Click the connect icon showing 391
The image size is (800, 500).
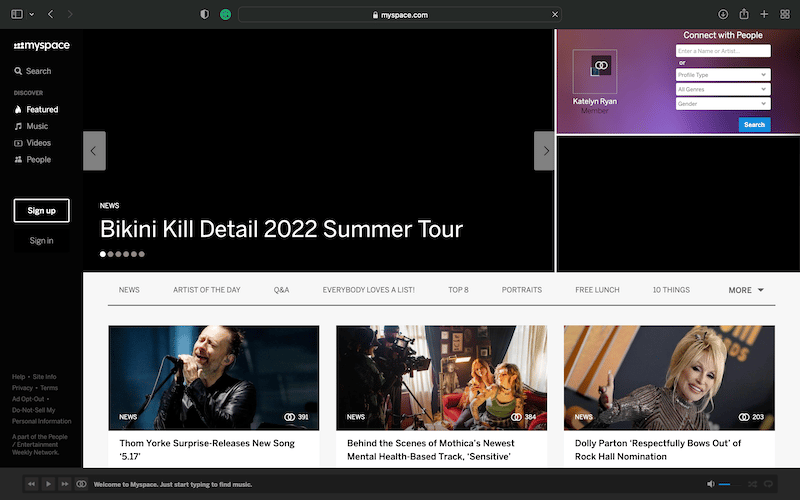coord(289,417)
